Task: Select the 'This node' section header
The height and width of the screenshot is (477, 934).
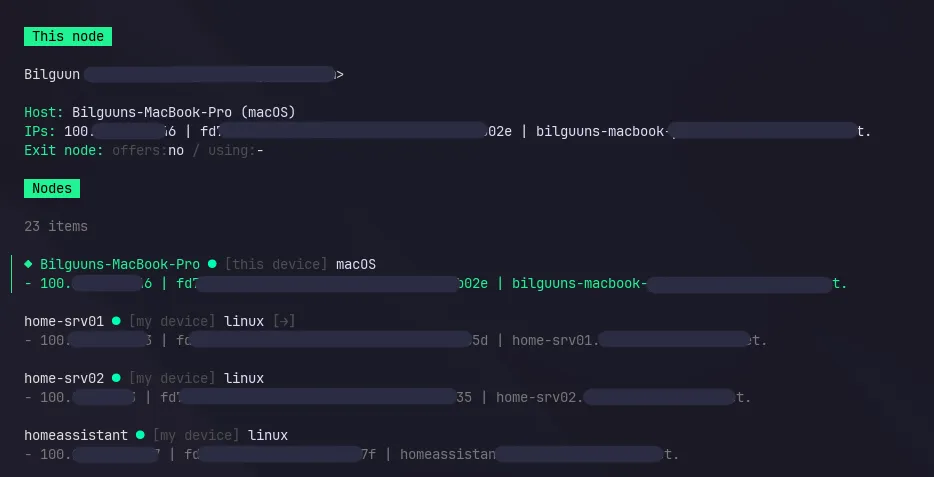Action: pos(68,36)
